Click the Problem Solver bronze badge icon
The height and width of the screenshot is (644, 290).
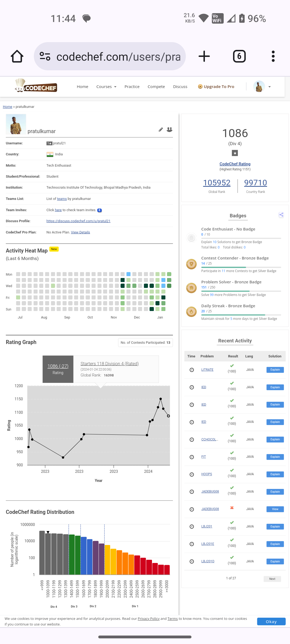point(191,288)
